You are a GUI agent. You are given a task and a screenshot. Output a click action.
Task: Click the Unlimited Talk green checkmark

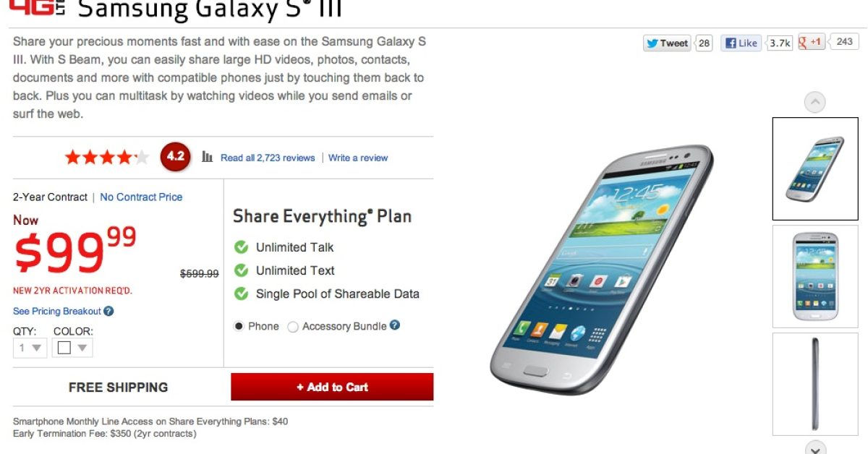click(242, 247)
